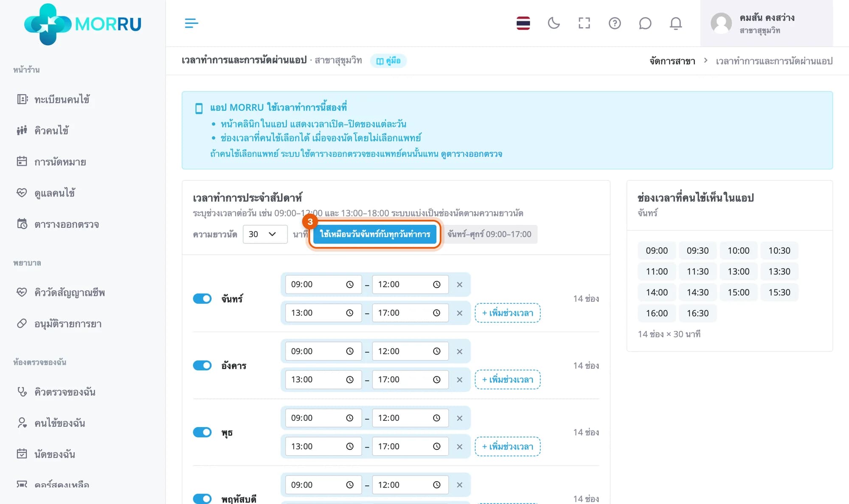
Task: Open clock picker for พุธ 13:00 start
Action: pyautogui.click(x=349, y=446)
